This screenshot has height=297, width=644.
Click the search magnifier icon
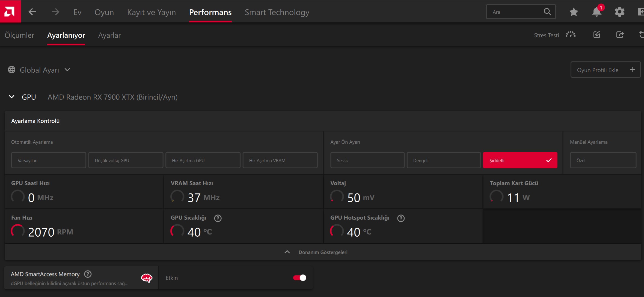pos(547,12)
